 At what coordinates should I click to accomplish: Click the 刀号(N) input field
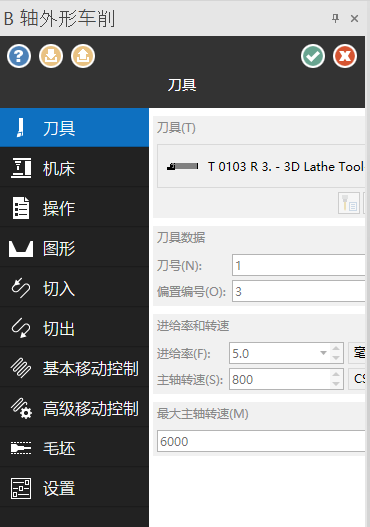coord(298,266)
